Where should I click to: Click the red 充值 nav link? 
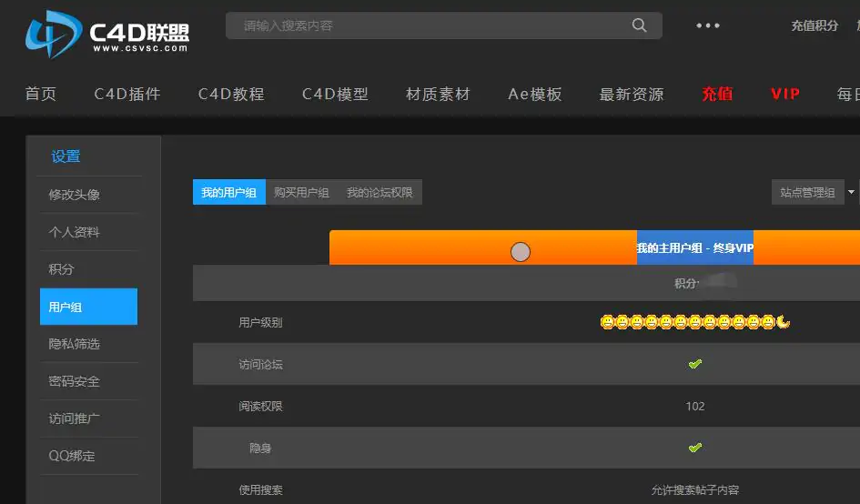click(x=717, y=94)
